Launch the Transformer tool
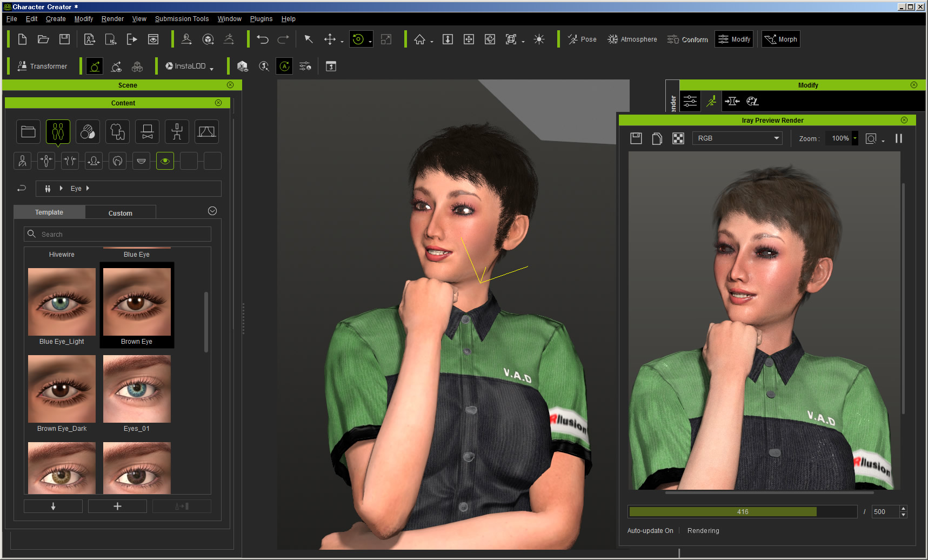Image resolution: width=928 pixels, height=560 pixels. pos(42,66)
